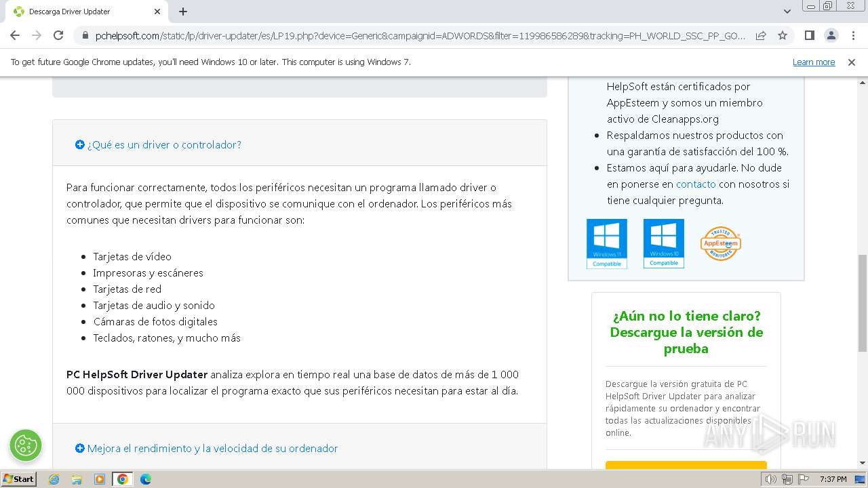Open media player from taskbar
Image resolution: width=868 pixels, height=488 pixels.
click(x=100, y=479)
